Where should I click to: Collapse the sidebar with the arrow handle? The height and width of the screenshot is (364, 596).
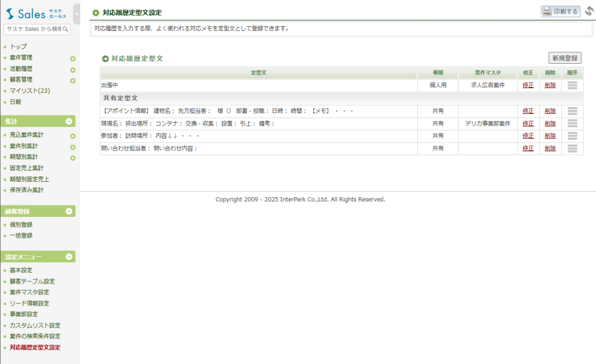pos(77,13)
